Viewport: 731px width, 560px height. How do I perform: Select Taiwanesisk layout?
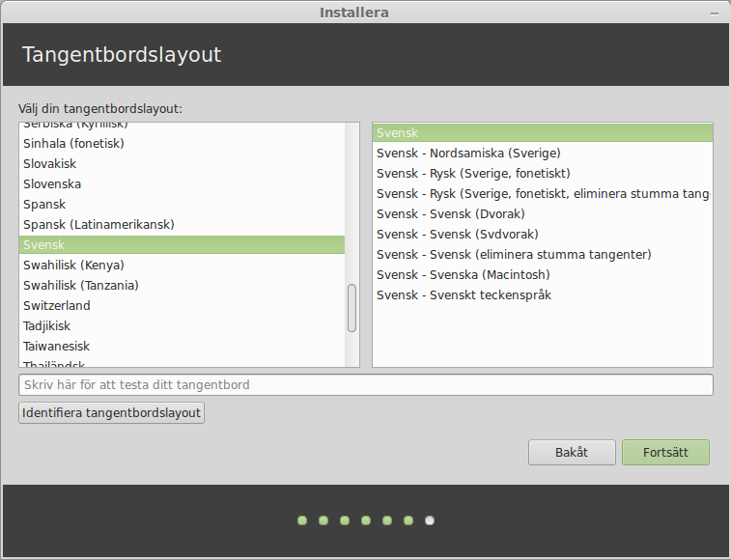[182, 346]
